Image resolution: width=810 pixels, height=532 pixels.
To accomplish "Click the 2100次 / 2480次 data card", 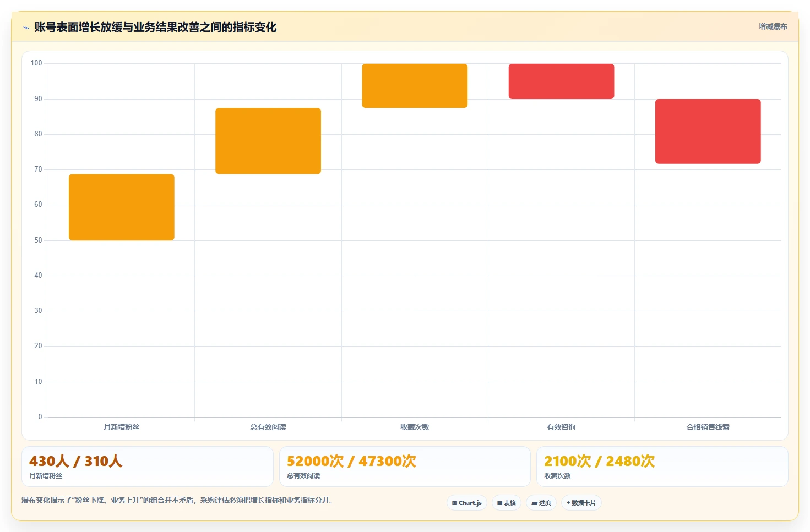I will pos(662,467).
